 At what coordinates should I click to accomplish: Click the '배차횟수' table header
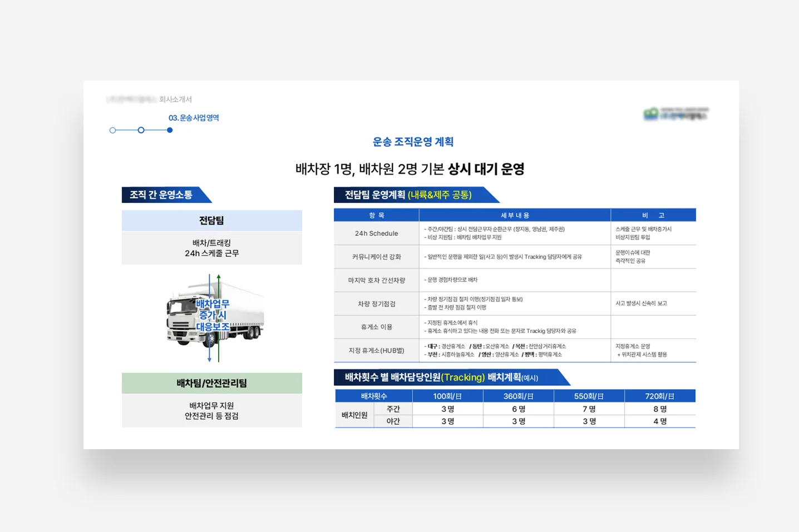[x=374, y=396]
